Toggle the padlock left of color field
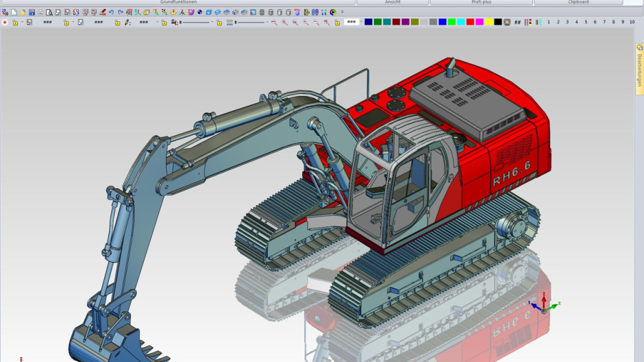 coord(337,23)
